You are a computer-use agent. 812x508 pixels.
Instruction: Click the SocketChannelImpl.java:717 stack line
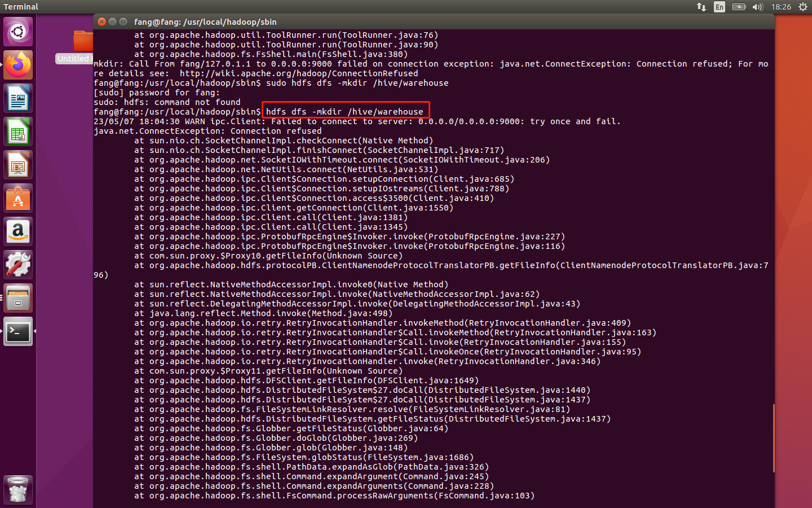[x=319, y=150]
